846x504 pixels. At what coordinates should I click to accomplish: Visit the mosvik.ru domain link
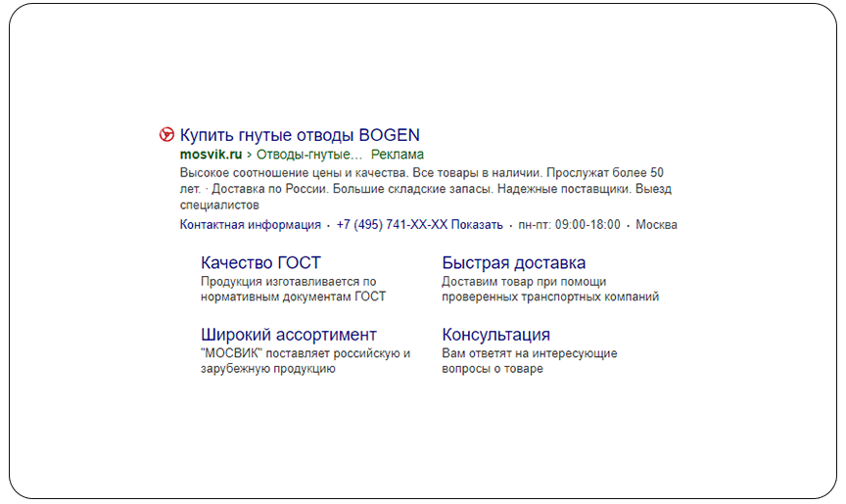[x=211, y=155]
